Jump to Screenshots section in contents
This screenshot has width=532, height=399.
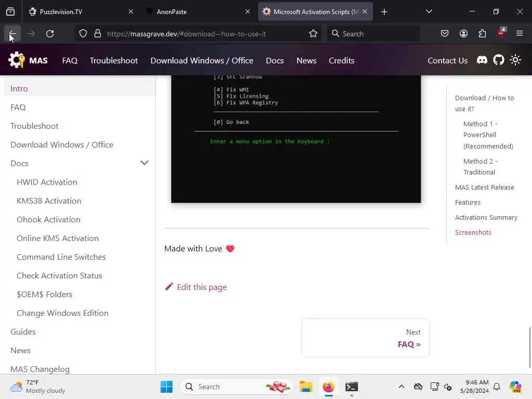click(473, 232)
